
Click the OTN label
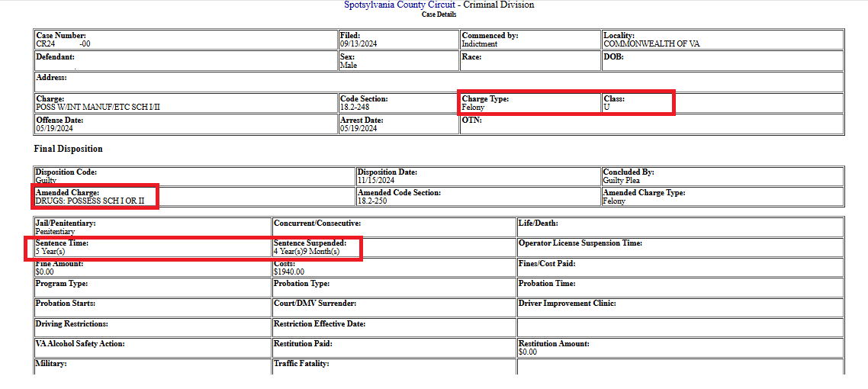pyautogui.click(x=471, y=120)
